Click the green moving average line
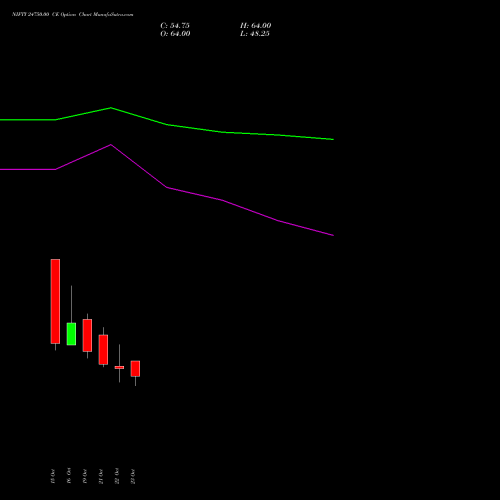This screenshot has width=500, height=500. pyautogui.click(x=167, y=124)
